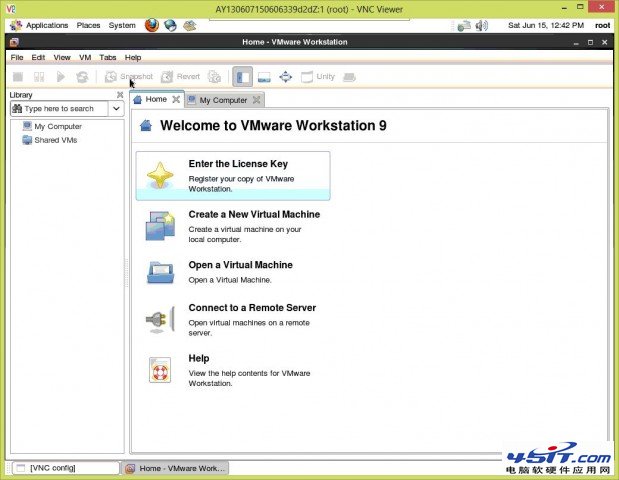The height and width of the screenshot is (480, 619).
Task: Open the View menu
Action: click(62, 58)
